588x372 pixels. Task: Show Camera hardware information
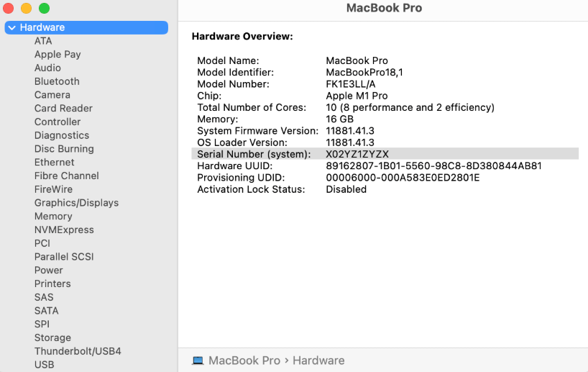pyautogui.click(x=52, y=95)
